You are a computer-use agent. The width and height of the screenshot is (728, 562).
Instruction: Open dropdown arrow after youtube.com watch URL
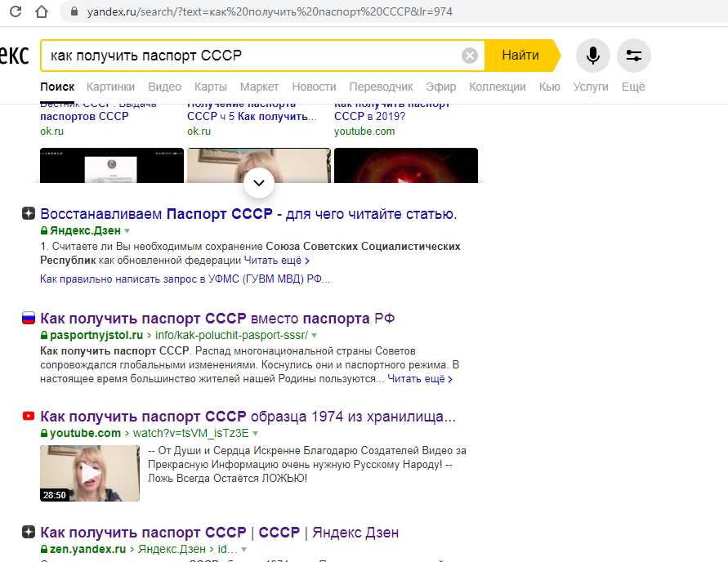click(x=255, y=433)
